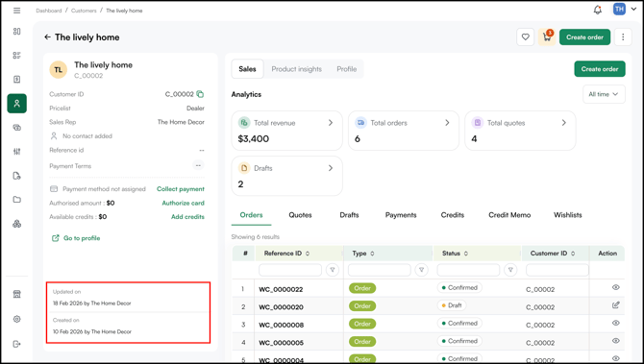The height and width of the screenshot is (364, 644).
Task: Select the Wishlists sub-tab
Action: [x=568, y=215]
